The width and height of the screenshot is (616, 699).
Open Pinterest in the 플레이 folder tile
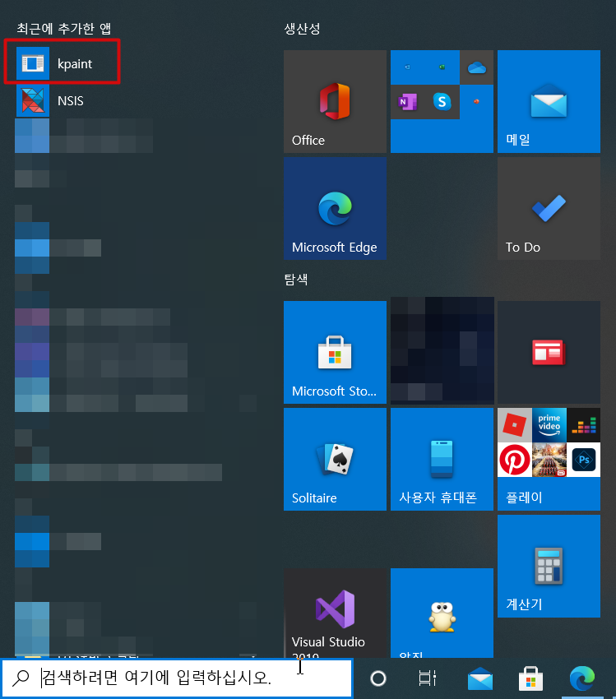(x=515, y=460)
